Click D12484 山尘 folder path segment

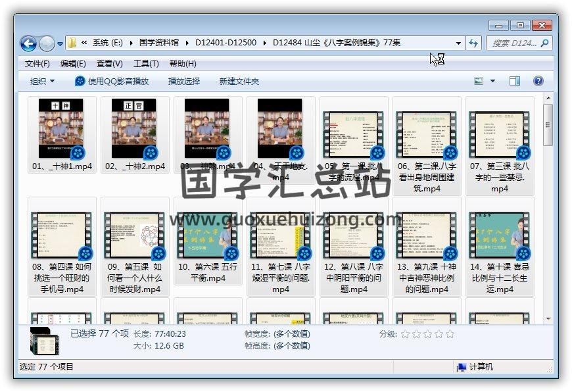click(337, 43)
